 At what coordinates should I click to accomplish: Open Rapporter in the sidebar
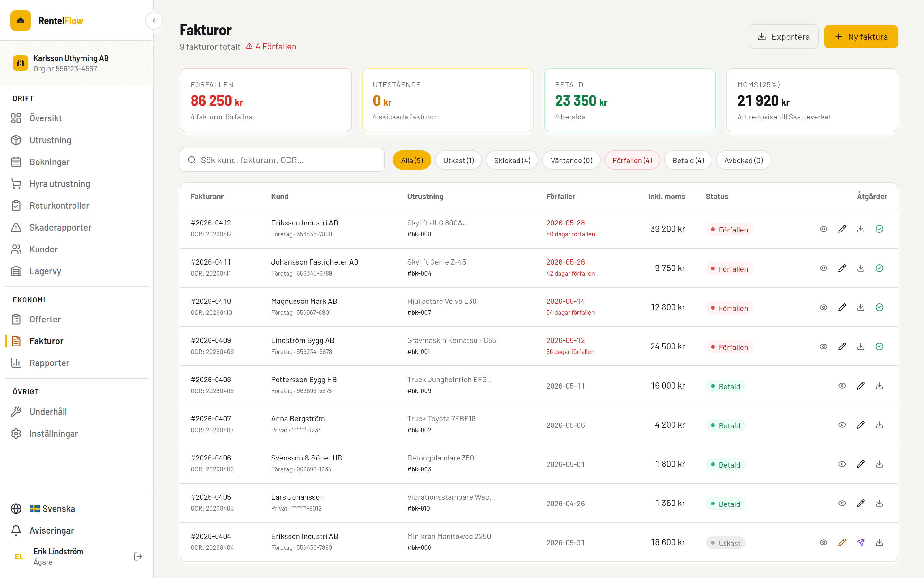click(x=76, y=363)
